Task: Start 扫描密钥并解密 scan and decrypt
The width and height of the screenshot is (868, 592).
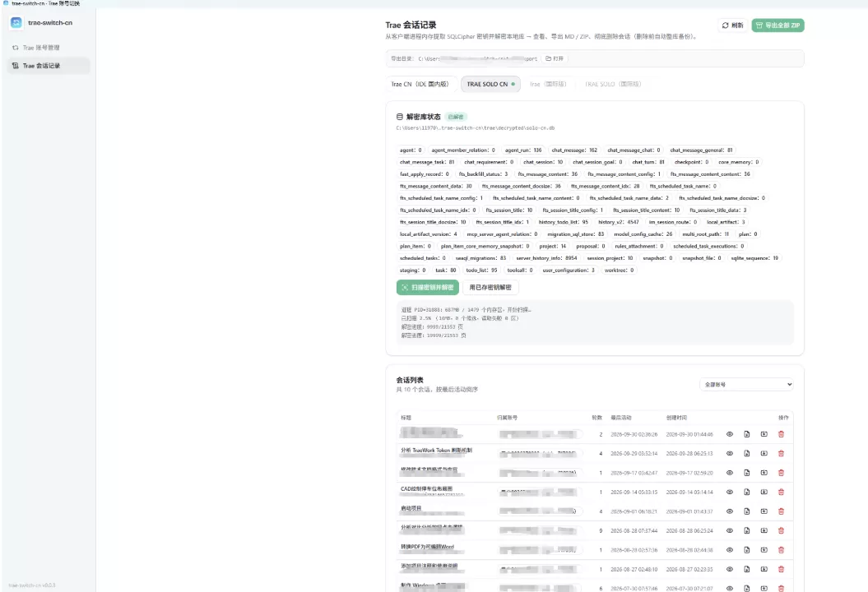Action: [427, 288]
